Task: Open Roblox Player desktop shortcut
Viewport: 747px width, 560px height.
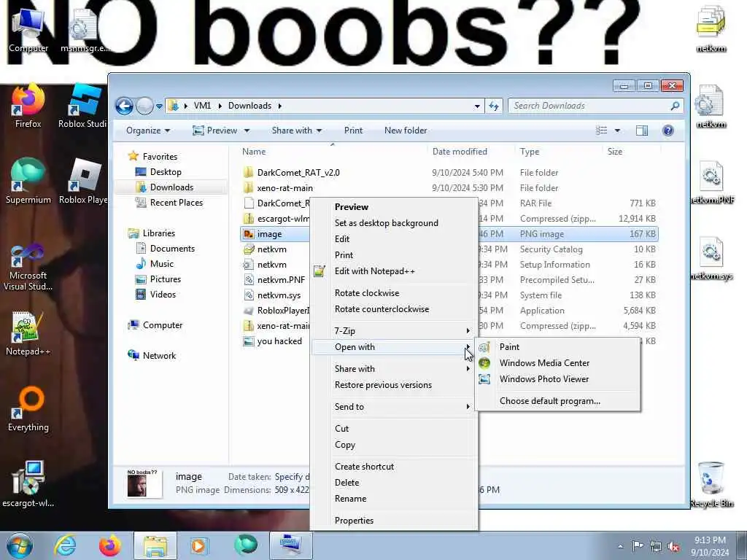Action: click(x=83, y=182)
